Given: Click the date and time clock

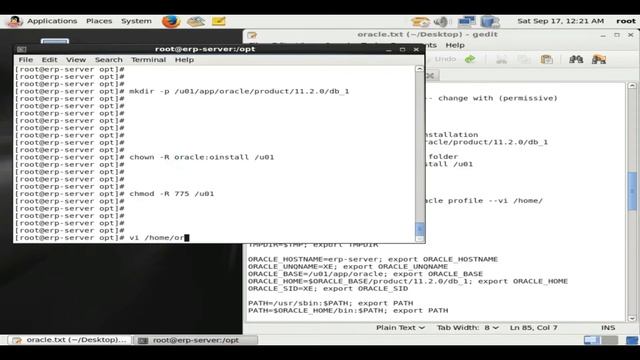Looking at the screenshot, I should coord(560,21).
